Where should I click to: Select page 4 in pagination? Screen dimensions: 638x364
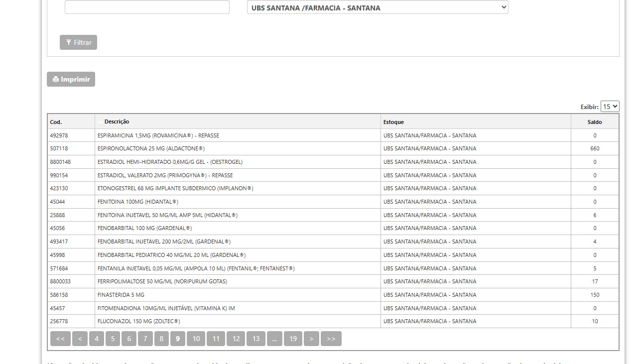pyautogui.click(x=96, y=339)
